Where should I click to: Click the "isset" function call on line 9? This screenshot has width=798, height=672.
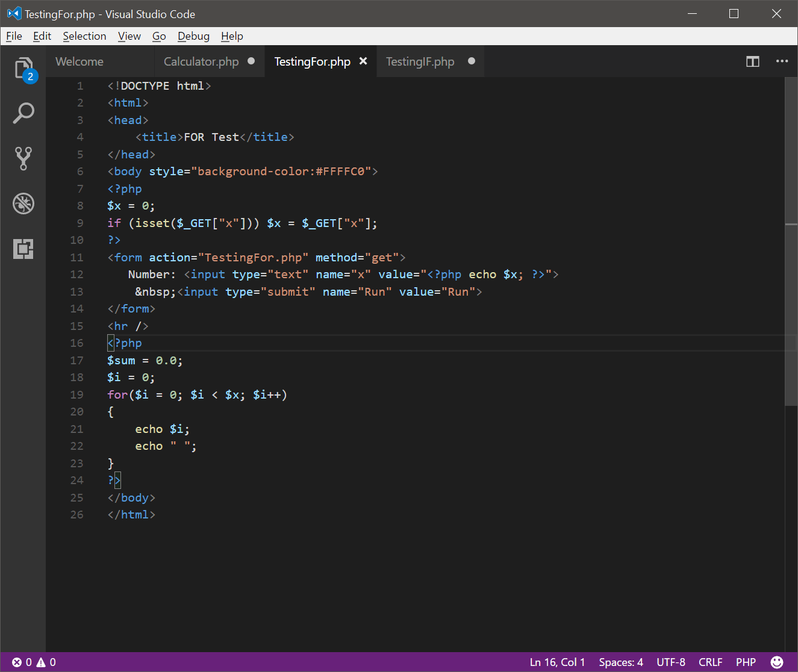pos(152,223)
